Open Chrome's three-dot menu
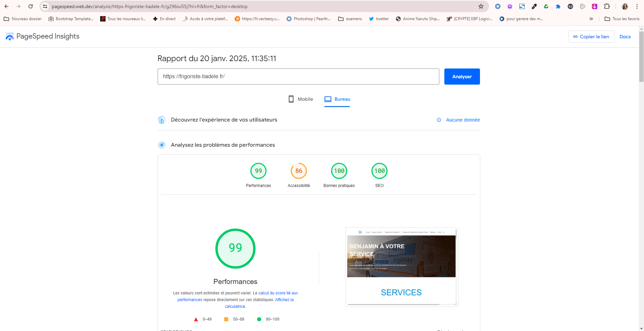Viewport: 644px width, 331px height. 637,6
